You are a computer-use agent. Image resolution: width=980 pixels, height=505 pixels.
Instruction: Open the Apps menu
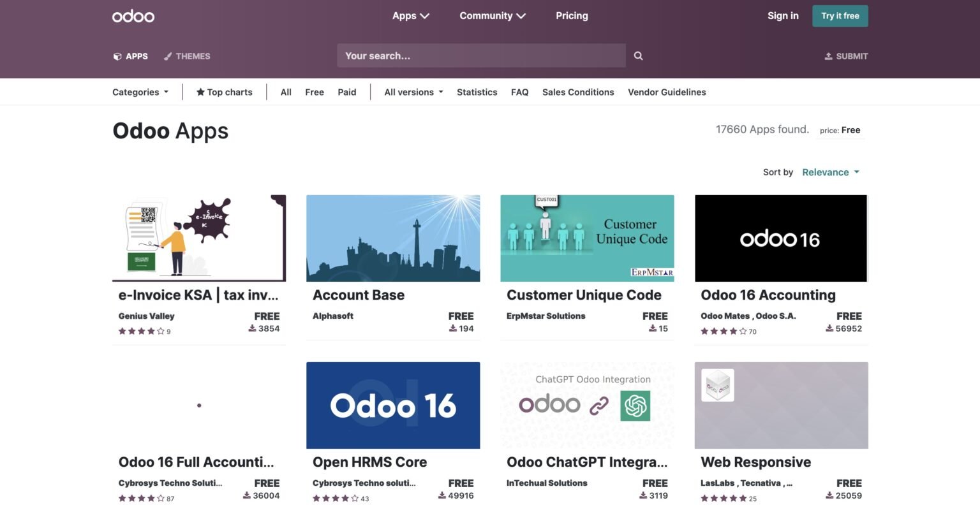coord(410,15)
